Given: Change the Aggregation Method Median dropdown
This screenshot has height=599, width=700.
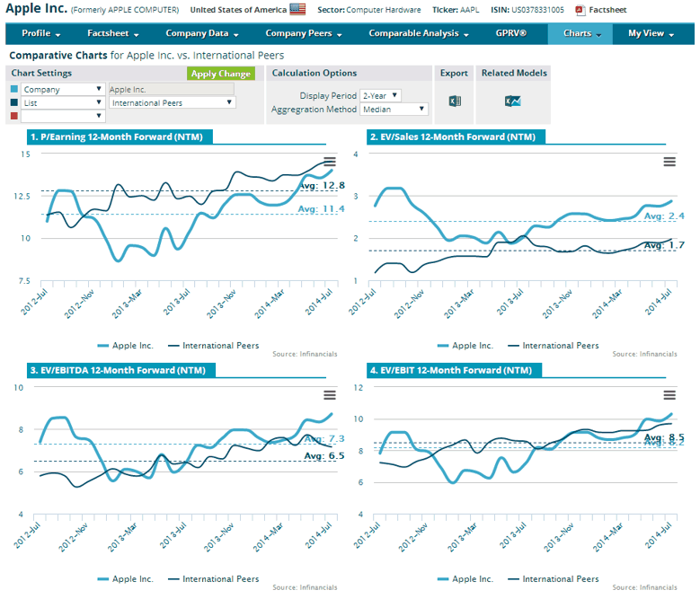Looking at the screenshot, I should (394, 110).
